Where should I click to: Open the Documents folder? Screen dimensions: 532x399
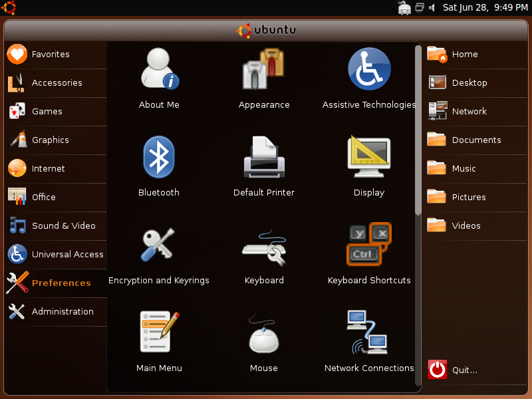point(475,140)
